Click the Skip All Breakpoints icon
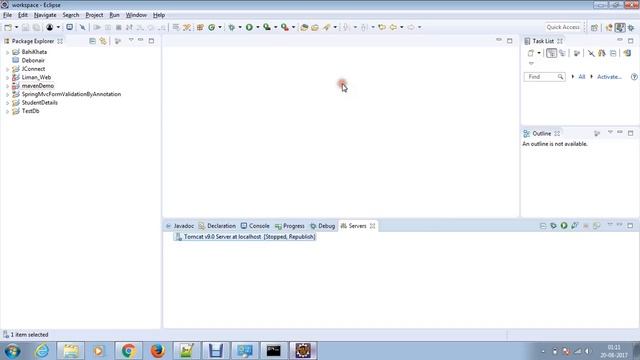The height and width of the screenshot is (360, 640). [x=82, y=27]
